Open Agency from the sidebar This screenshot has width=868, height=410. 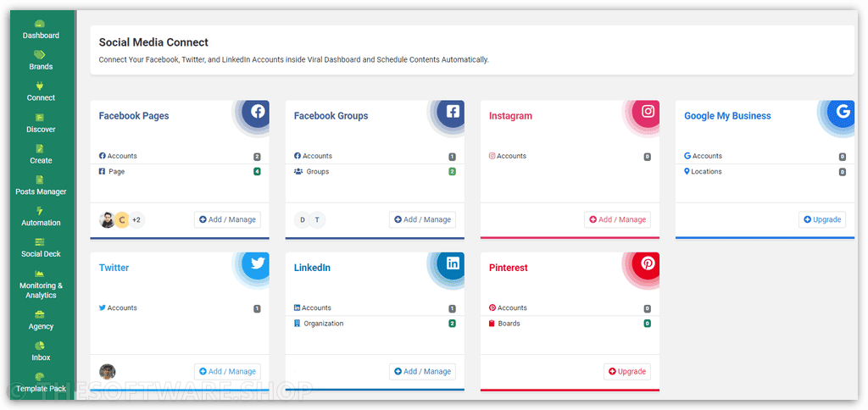[x=41, y=320]
